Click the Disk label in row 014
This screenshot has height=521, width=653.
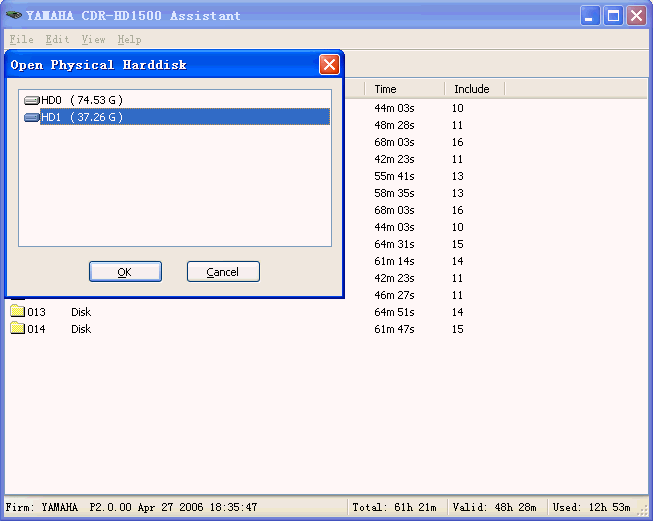pos(81,329)
